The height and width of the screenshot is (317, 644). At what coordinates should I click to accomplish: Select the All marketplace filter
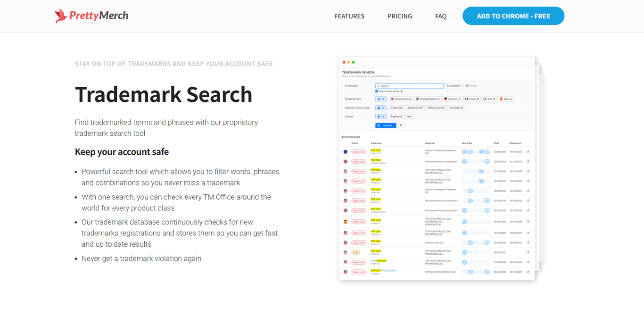click(x=381, y=99)
